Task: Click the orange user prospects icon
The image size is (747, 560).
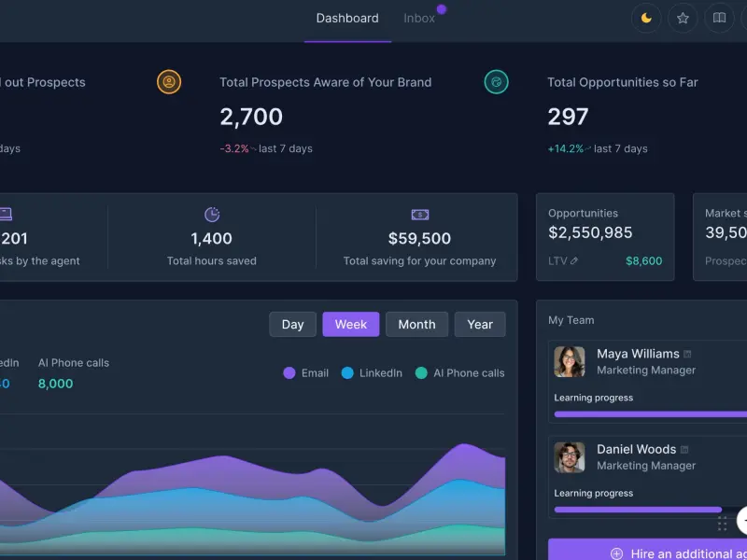Action: point(169,82)
